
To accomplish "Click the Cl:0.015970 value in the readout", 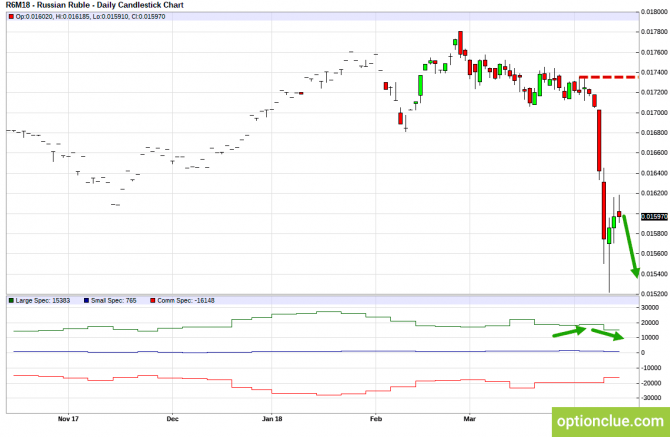I will (x=149, y=17).
